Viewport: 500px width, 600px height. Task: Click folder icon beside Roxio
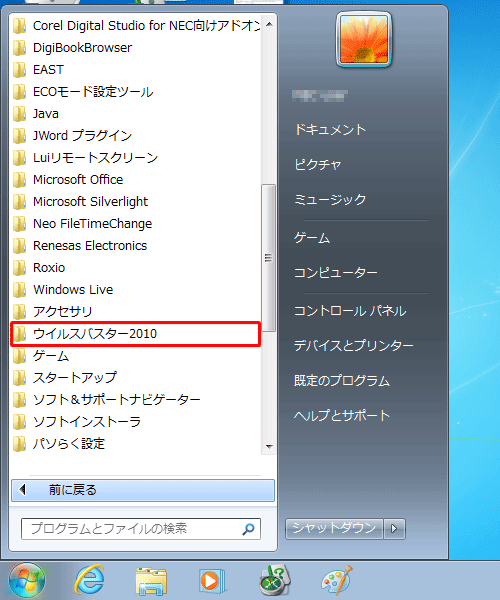coord(19,267)
